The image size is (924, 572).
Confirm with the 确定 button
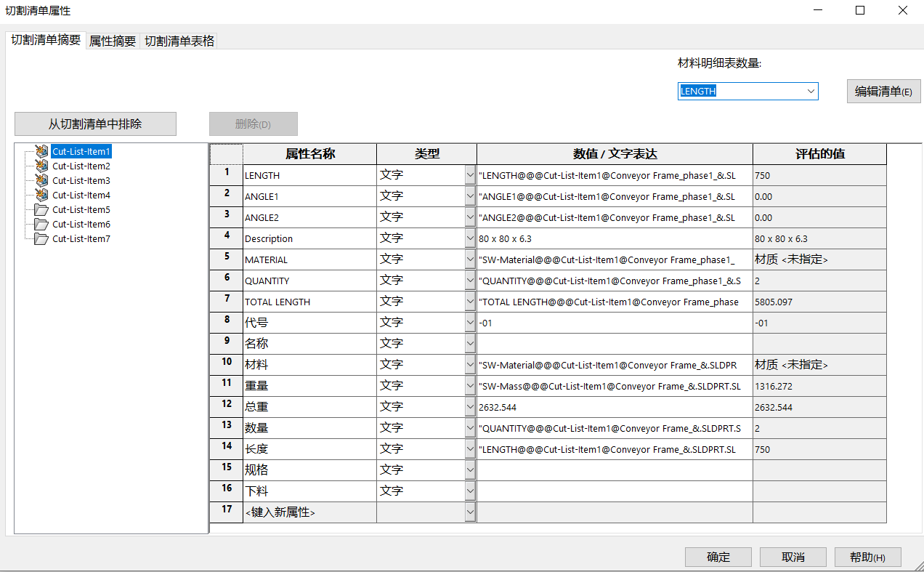coord(718,557)
